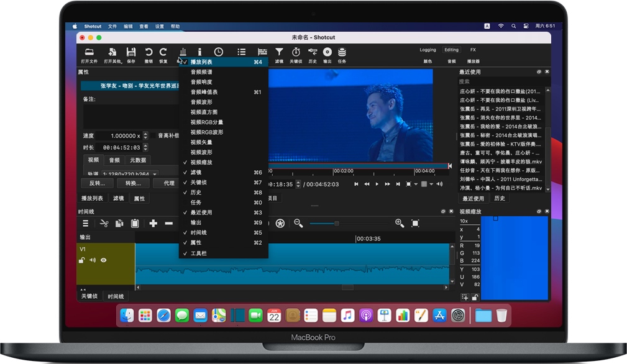This screenshot has width=627, height=364.
Task: Cut the clip using the timeline scissors icon
Action: tap(104, 224)
